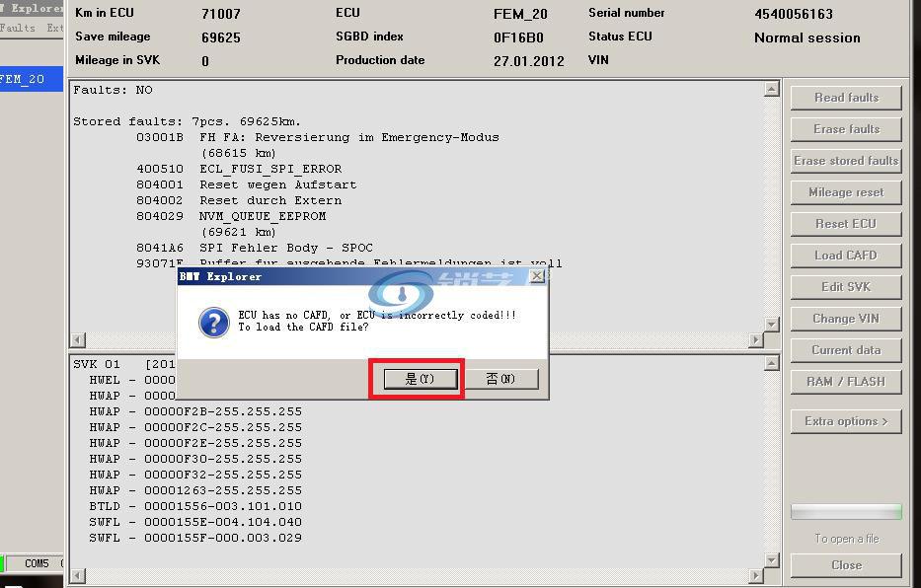This screenshot has width=921, height=588.
Task: Open Mileage reset
Action: 846,192
